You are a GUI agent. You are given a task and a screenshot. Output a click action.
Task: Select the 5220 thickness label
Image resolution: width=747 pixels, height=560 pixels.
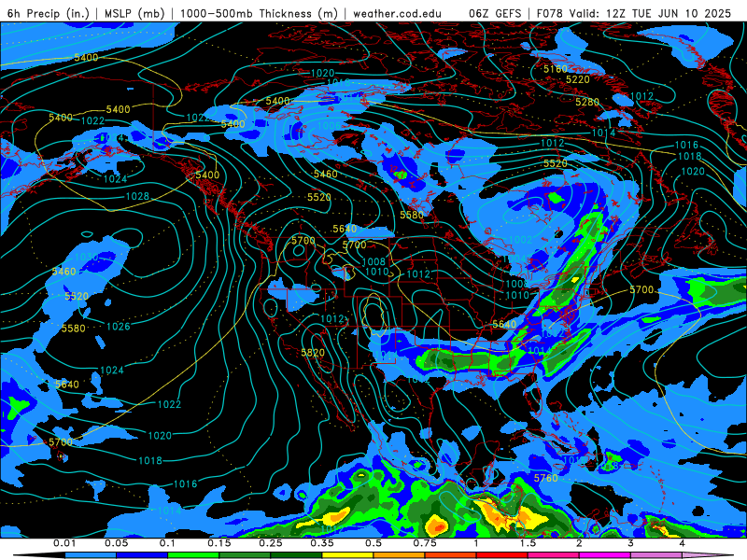point(577,79)
